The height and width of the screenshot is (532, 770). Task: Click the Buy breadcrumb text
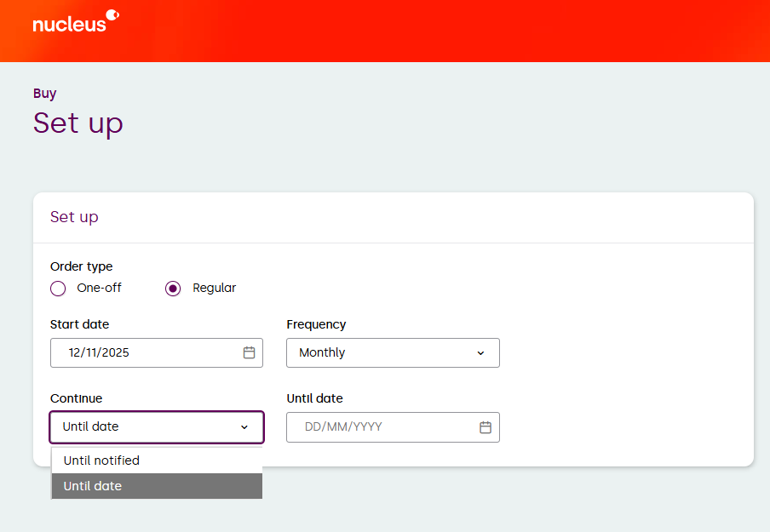coord(45,94)
